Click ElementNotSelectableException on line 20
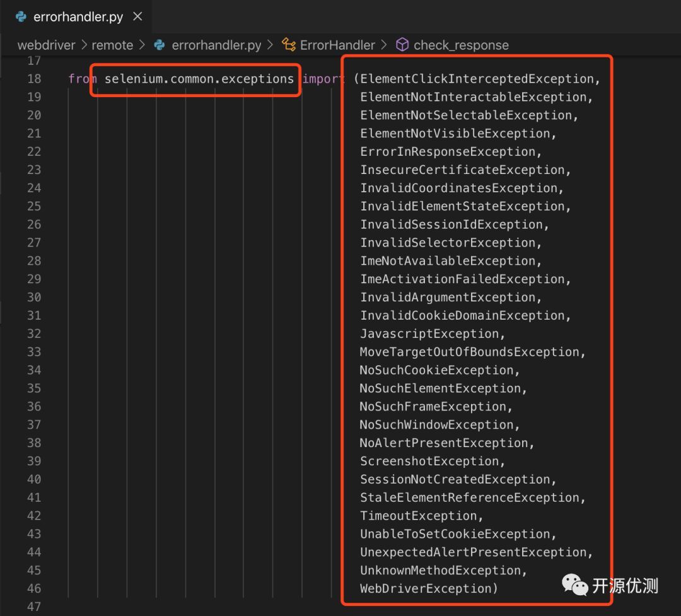This screenshot has height=616, width=681. (466, 115)
